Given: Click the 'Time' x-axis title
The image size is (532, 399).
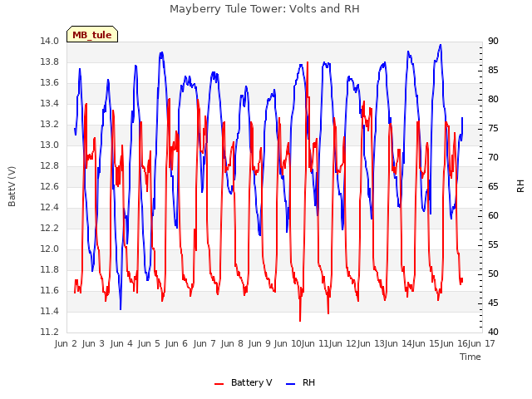Looking at the screenshot, I should [x=470, y=357].
